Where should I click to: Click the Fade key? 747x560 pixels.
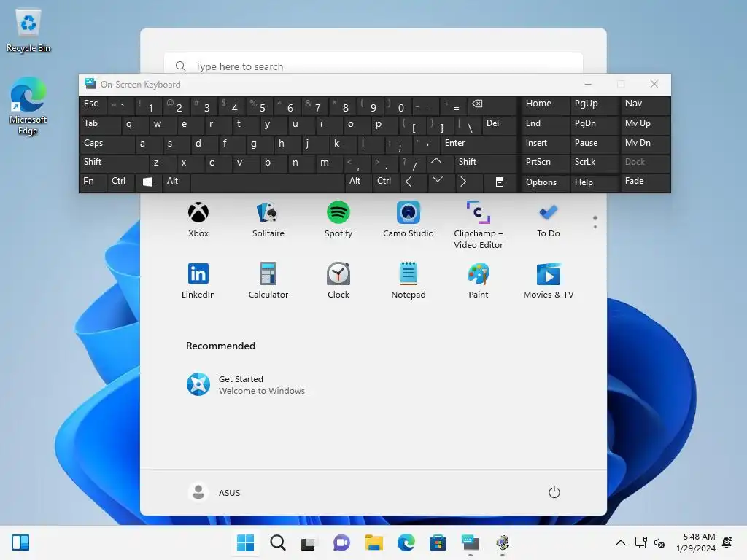point(645,182)
